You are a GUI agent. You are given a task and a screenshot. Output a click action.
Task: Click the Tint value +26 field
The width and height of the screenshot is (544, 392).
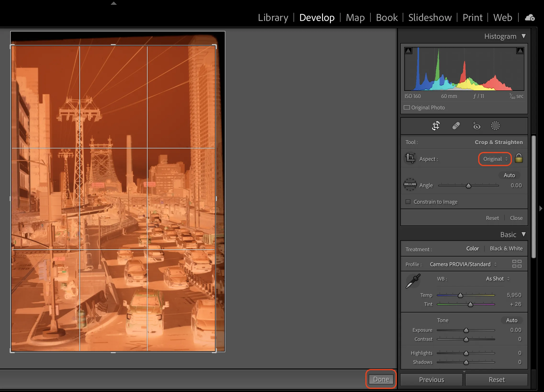click(x=515, y=304)
